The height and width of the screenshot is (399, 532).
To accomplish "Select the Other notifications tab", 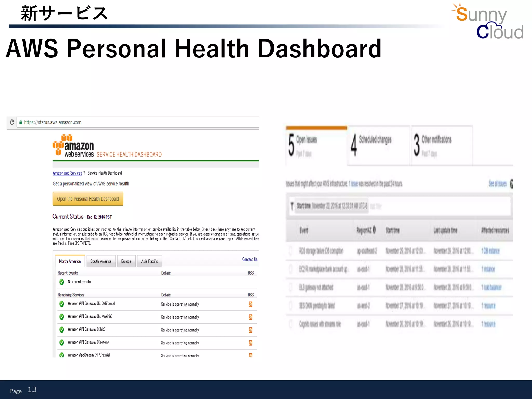I will pos(442,146).
